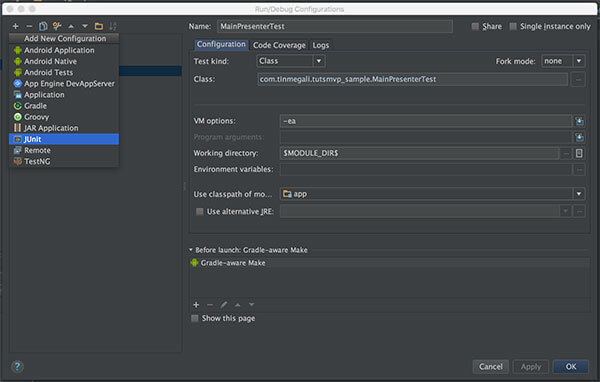This screenshot has height=382, width=600.
Task: Open the Code Coverage tab
Action: pos(279,45)
